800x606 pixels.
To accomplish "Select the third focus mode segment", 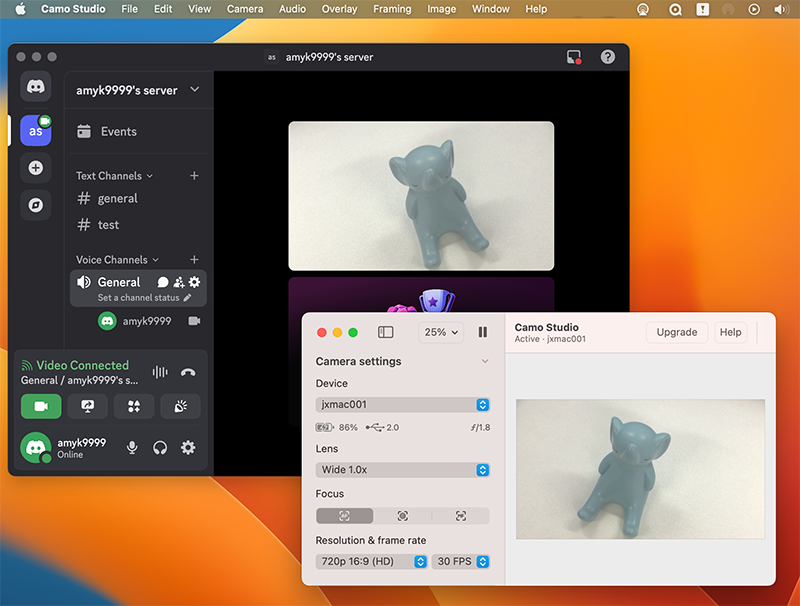I will tap(461, 516).
